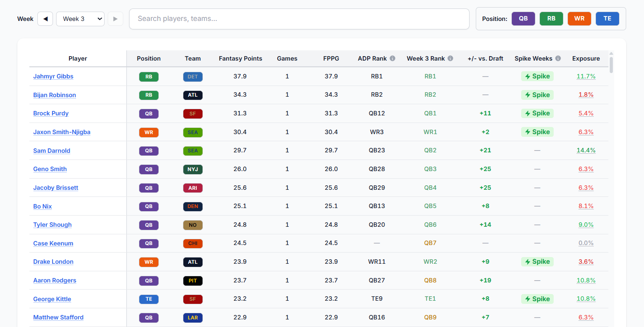Viewport: 644px width, 327px height.
Task: Sort by the Player column header
Action: click(78, 58)
